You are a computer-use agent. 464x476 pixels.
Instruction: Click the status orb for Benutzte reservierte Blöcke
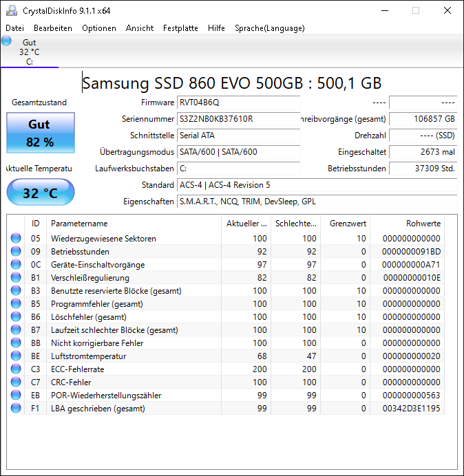point(16,290)
